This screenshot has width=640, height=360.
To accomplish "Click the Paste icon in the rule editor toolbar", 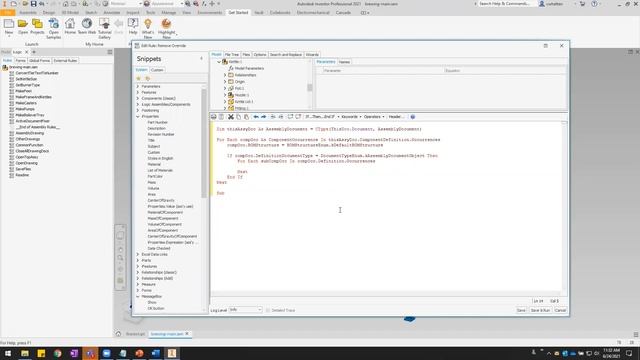I will [247, 117].
